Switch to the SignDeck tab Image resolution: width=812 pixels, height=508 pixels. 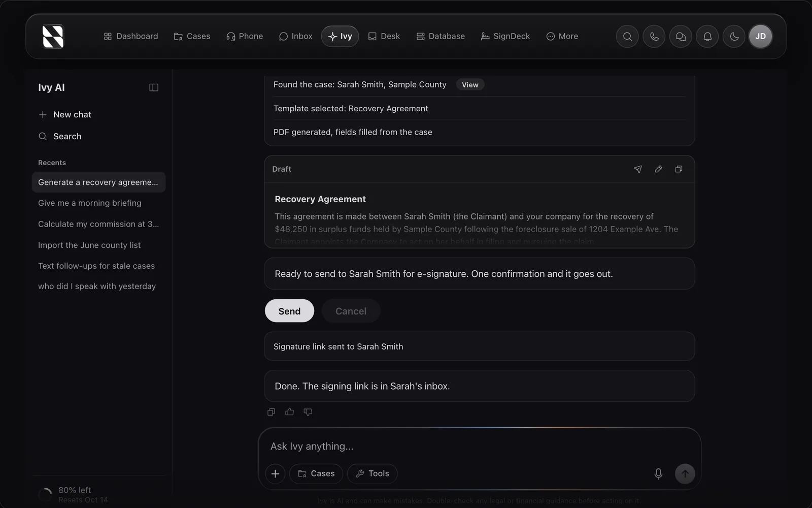(505, 36)
